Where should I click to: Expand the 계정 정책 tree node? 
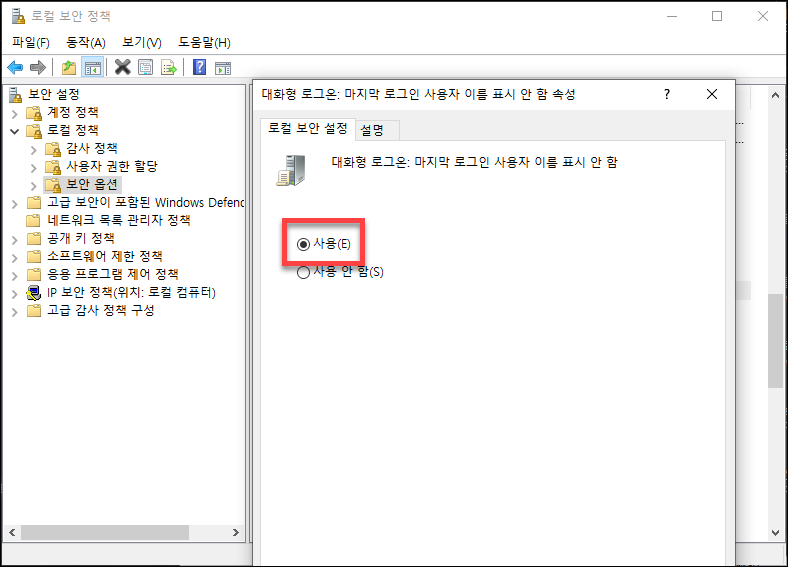tap(15, 114)
